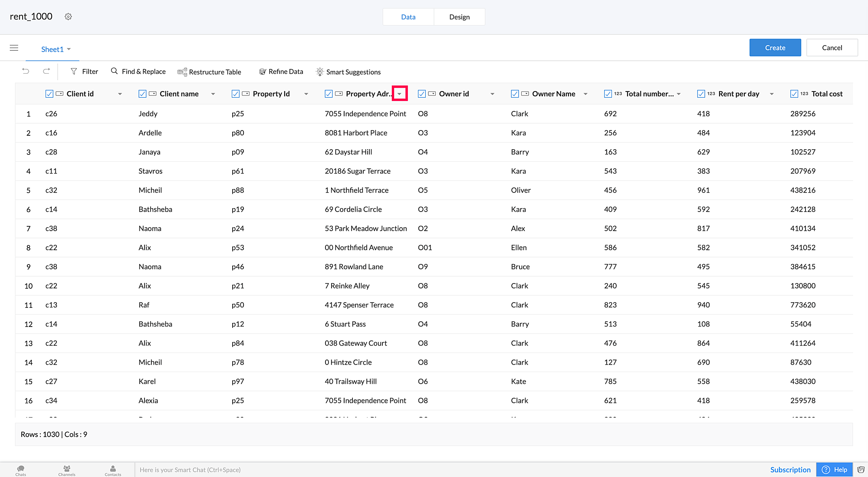The width and height of the screenshot is (868, 477).
Task: Open Smart Suggestions
Action: pos(348,72)
